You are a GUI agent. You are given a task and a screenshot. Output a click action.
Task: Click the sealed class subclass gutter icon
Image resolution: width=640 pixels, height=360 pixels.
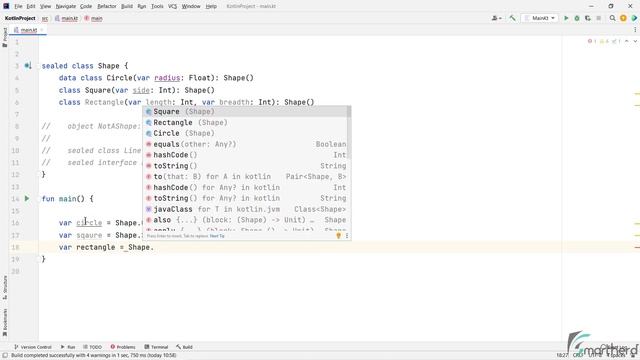coord(28,65)
